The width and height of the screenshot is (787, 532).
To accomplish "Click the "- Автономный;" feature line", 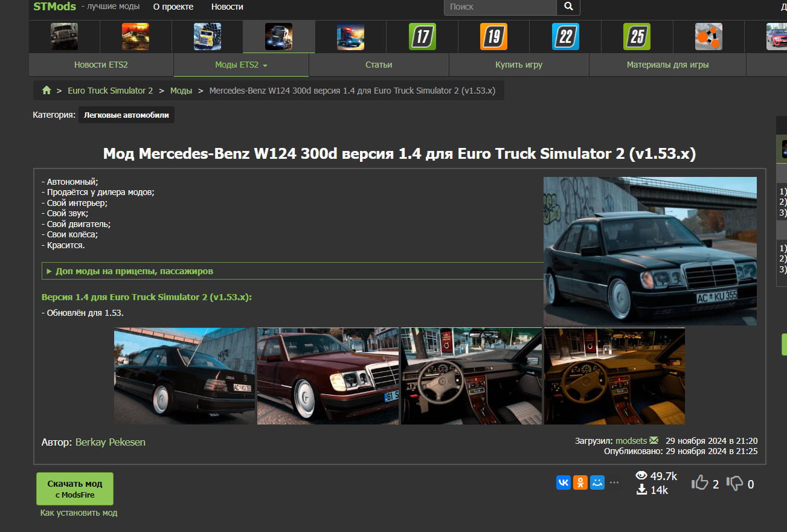I will 70,181.
